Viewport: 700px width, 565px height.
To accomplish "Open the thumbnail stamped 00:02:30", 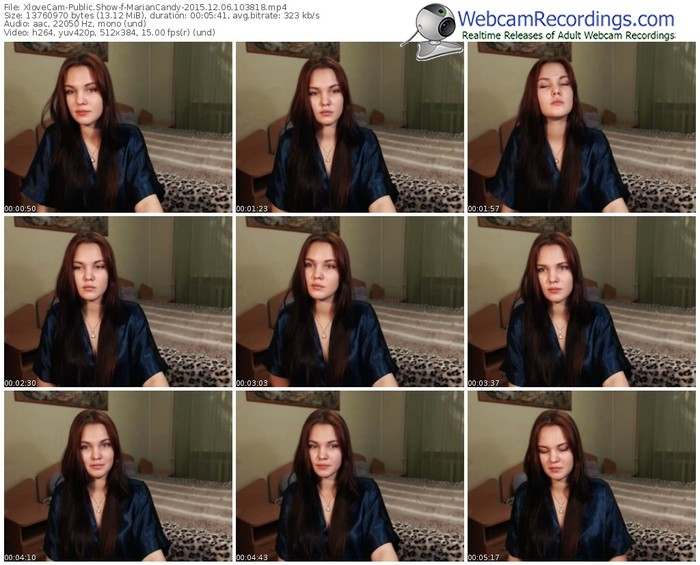I will tap(118, 302).
